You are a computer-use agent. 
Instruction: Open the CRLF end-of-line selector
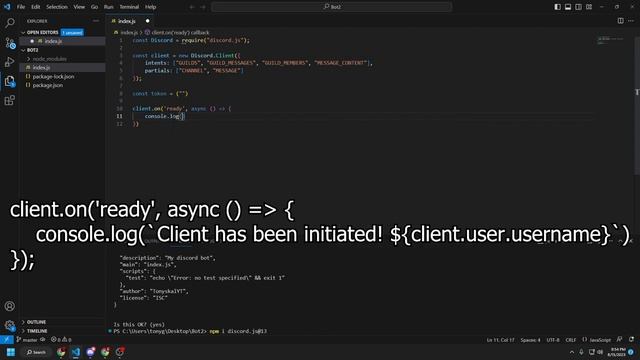pyautogui.click(x=571, y=340)
